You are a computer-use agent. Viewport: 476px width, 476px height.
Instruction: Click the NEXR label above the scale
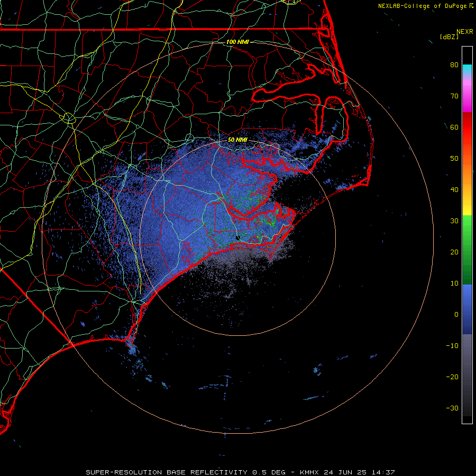point(465,32)
